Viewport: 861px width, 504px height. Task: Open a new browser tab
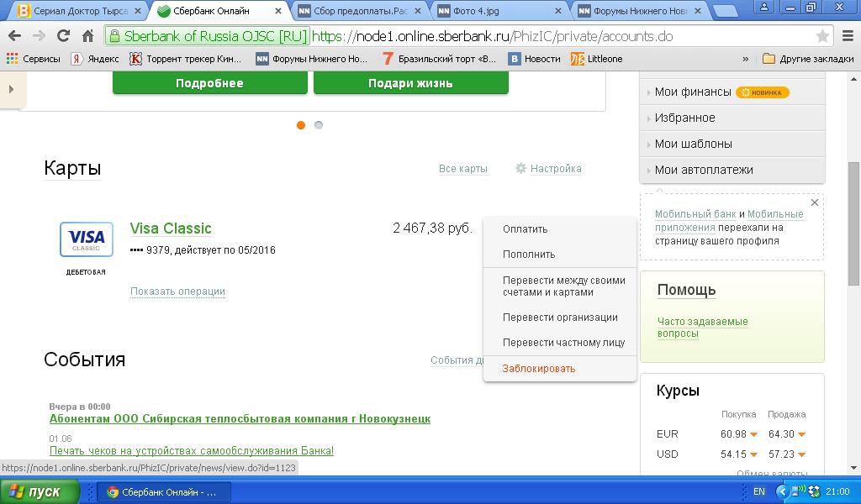click(724, 11)
